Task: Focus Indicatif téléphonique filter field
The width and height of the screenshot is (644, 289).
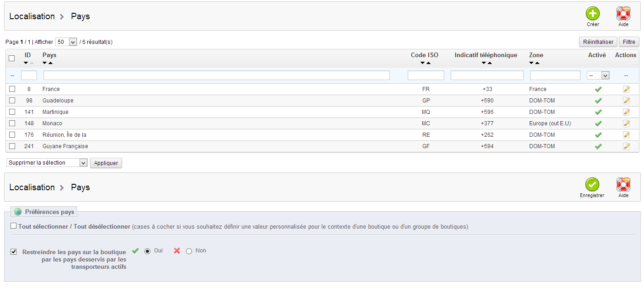Action: [x=487, y=75]
